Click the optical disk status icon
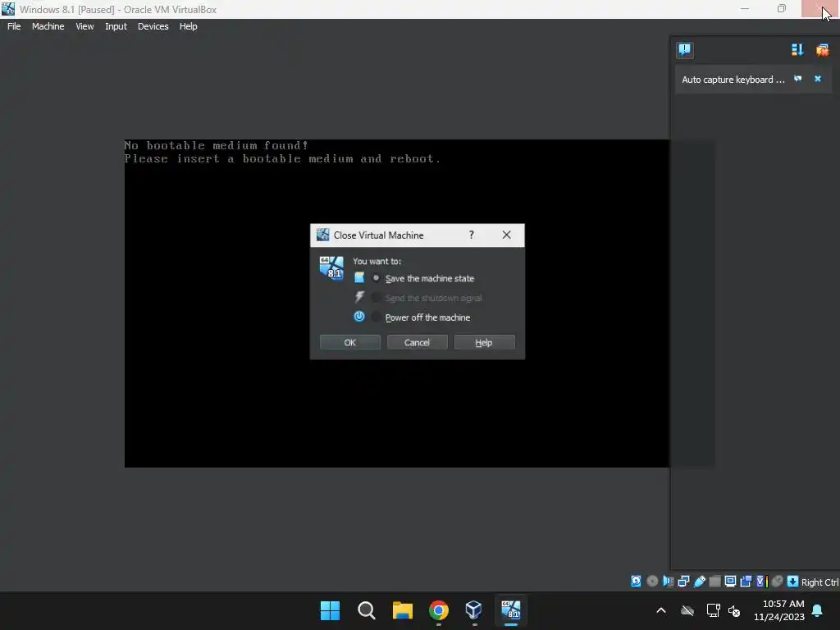This screenshot has width=840, height=630. pos(652,582)
